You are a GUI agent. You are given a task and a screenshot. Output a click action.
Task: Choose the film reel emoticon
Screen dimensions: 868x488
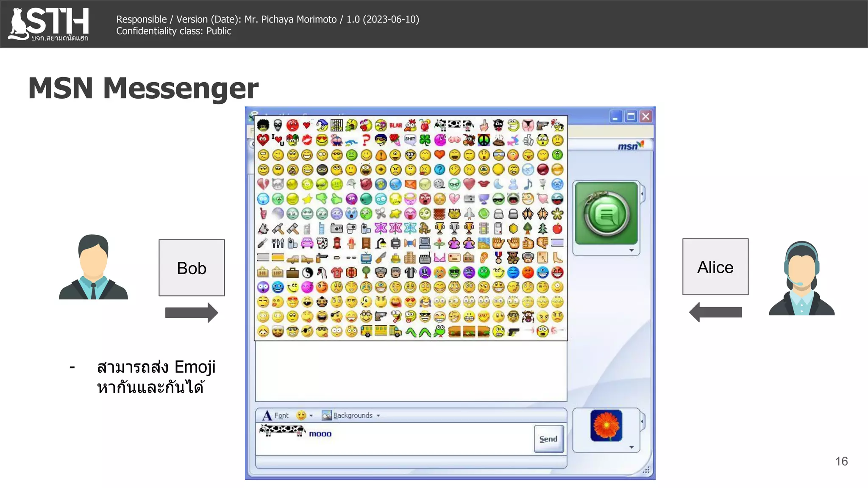pyautogui.click(x=440, y=184)
